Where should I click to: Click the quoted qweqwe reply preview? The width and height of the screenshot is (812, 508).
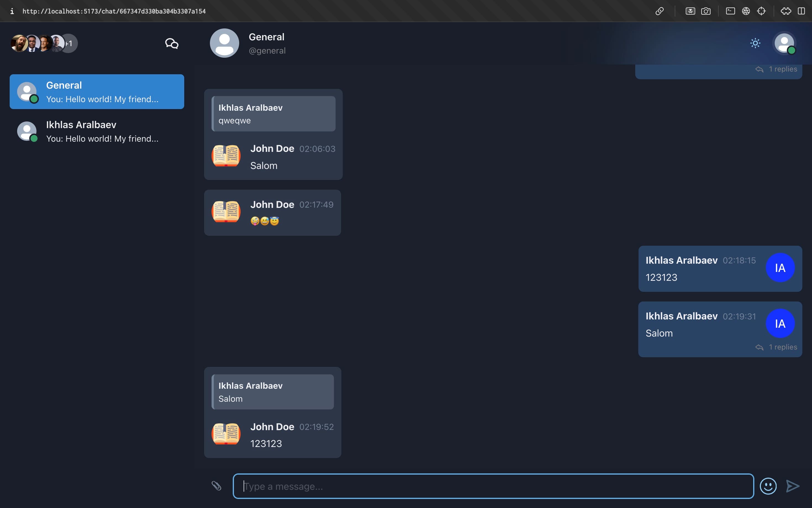pyautogui.click(x=273, y=114)
